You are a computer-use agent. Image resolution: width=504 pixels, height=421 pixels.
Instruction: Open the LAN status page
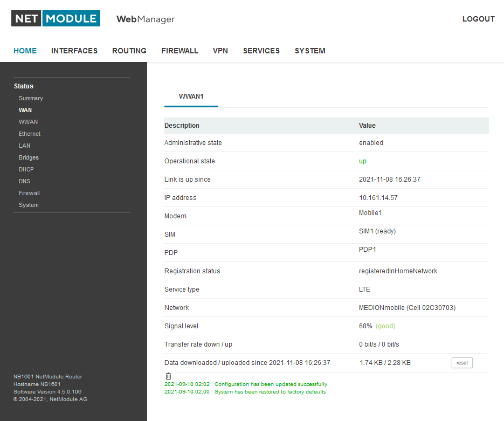click(24, 146)
